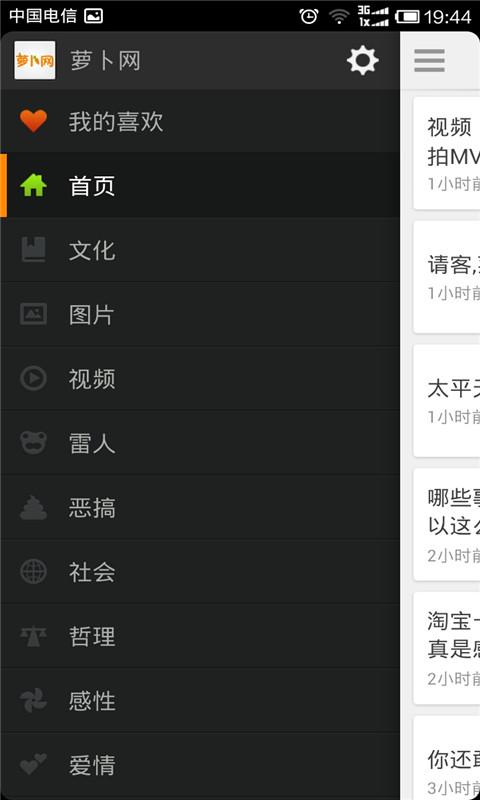Tap the 萝卜网 logo thumbnail

click(x=35, y=61)
